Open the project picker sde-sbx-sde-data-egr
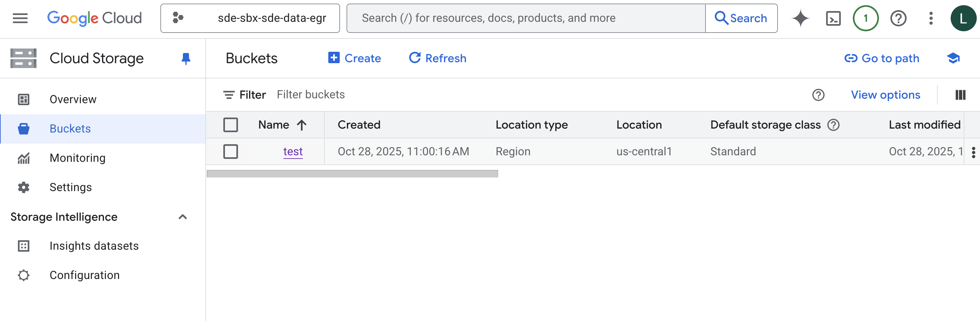Screen dimensions: 980x321 point(250,18)
